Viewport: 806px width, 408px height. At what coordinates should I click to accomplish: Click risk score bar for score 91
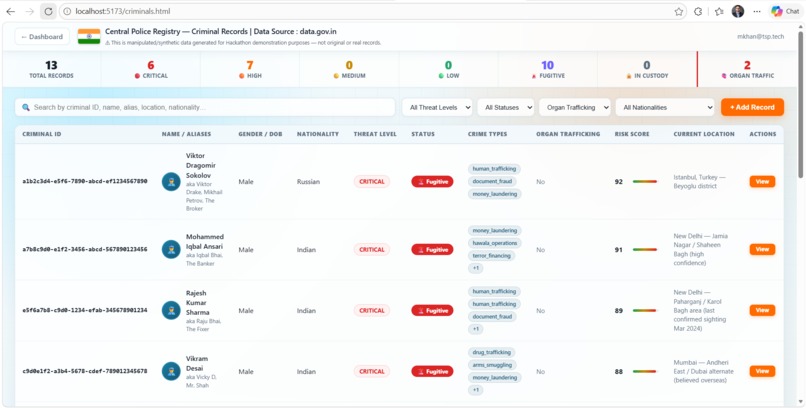pos(645,250)
